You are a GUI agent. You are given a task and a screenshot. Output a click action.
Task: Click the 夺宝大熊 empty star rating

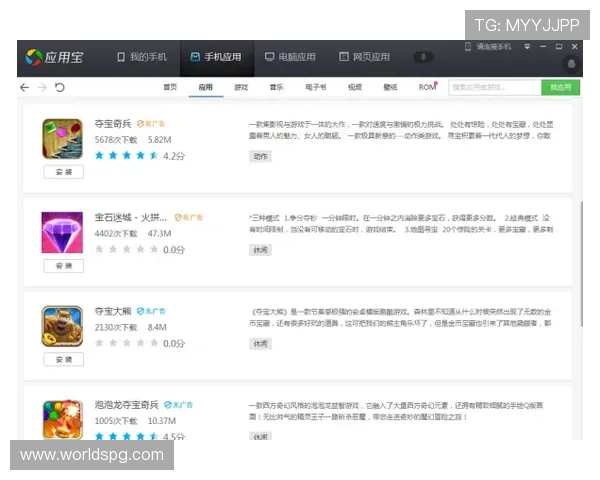(x=127, y=343)
